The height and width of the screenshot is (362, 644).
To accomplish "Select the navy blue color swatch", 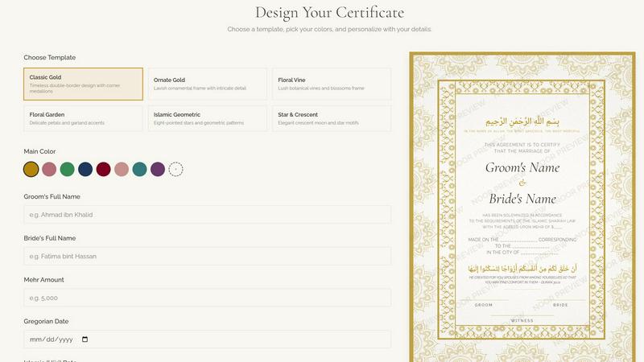I will [85, 169].
